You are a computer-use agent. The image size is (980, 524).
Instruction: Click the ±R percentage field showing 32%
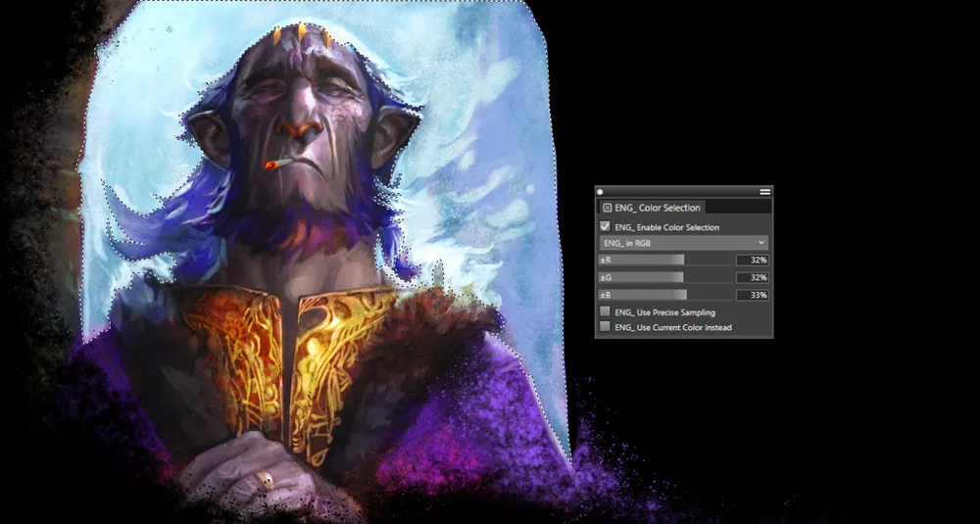[752, 261]
